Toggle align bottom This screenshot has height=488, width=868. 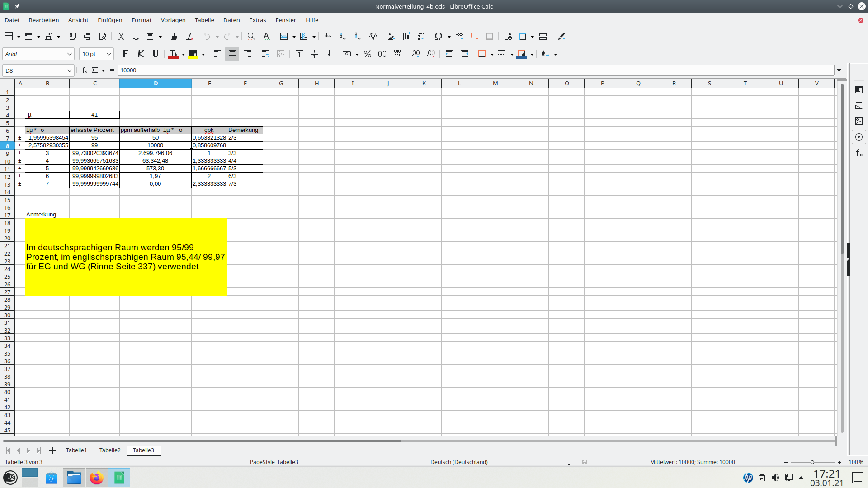tap(329, 54)
